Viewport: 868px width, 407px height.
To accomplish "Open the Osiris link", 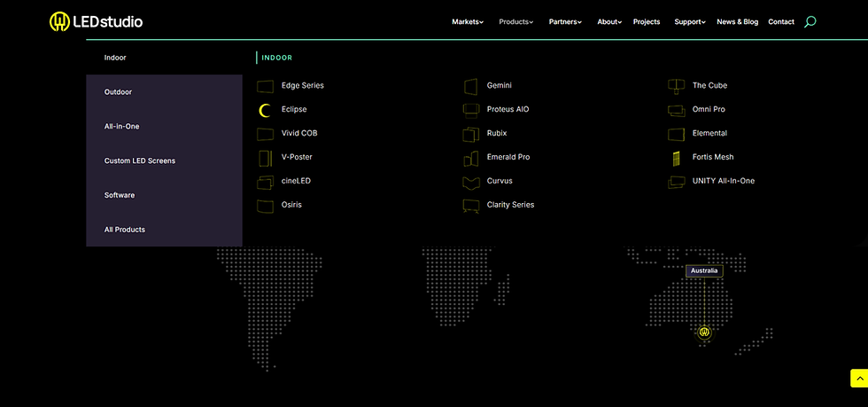I will tap(291, 205).
